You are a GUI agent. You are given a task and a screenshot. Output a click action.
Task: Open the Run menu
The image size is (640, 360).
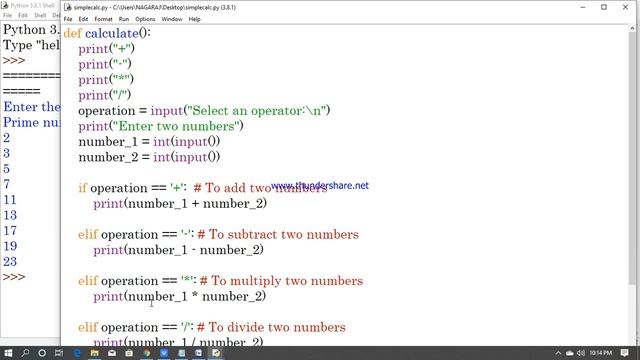click(x=124, y=19)
